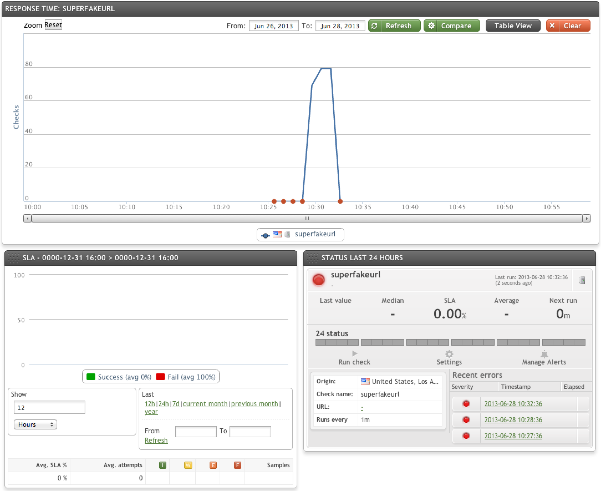Open the Hours unit dropdown
Screen dimensions: 601x491
tap(35, 424)
